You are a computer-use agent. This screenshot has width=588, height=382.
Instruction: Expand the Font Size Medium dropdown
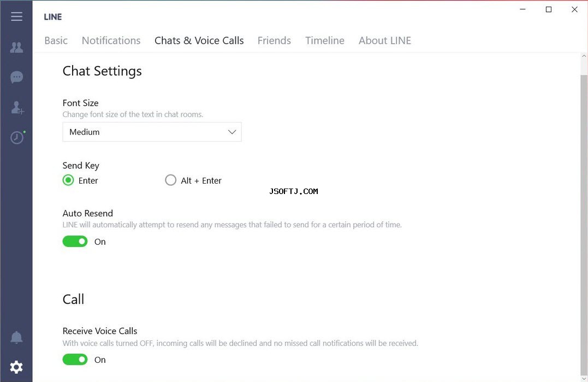pyautogui.click(x=152, y=132)
